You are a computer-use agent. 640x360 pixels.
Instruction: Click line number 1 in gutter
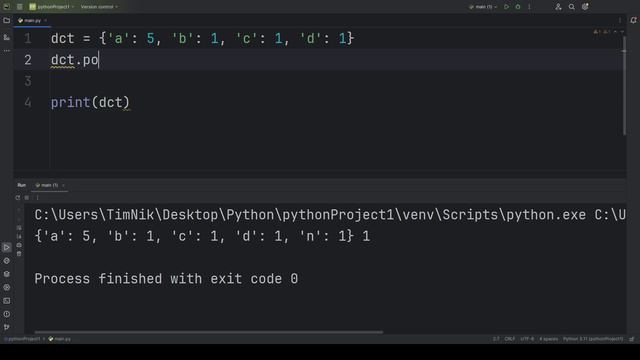[28, 38]
